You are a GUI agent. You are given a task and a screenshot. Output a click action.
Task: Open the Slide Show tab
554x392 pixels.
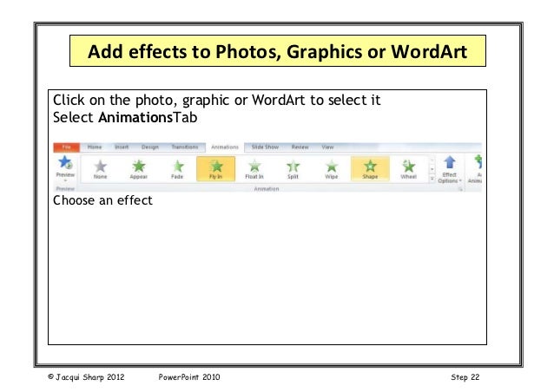(x=265, y=147)
